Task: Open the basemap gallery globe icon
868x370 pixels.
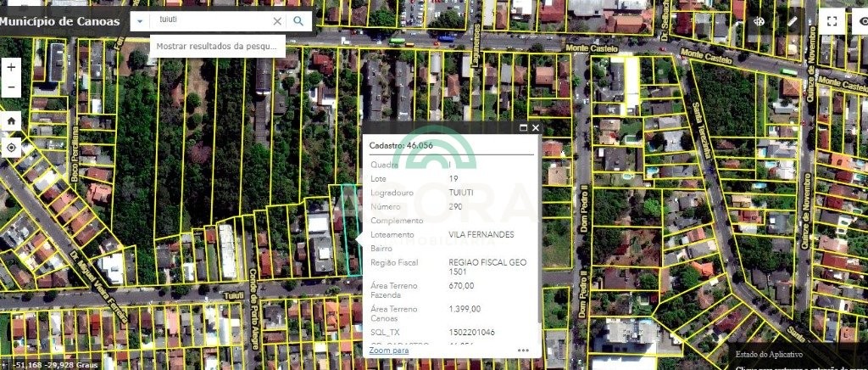Action: tap(760, 21)
